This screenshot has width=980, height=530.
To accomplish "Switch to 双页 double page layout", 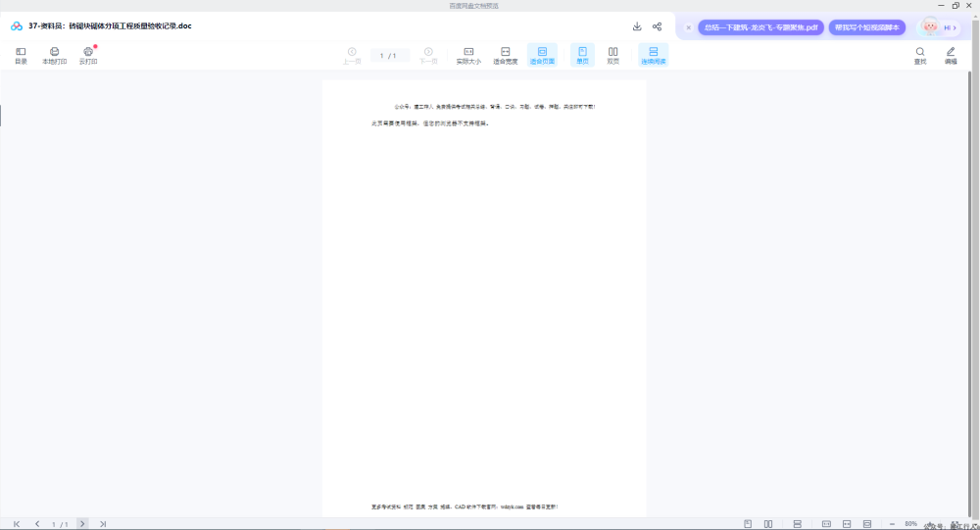I will point(613,56).
